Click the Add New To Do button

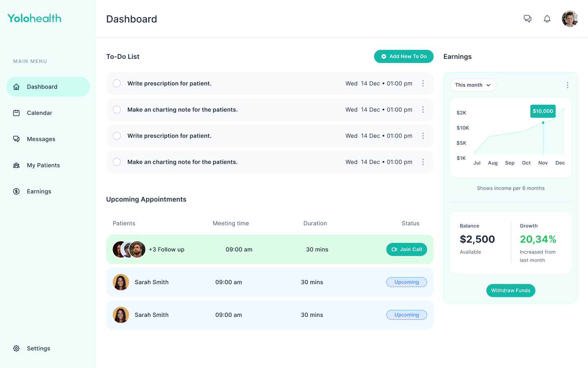(404, 56)
